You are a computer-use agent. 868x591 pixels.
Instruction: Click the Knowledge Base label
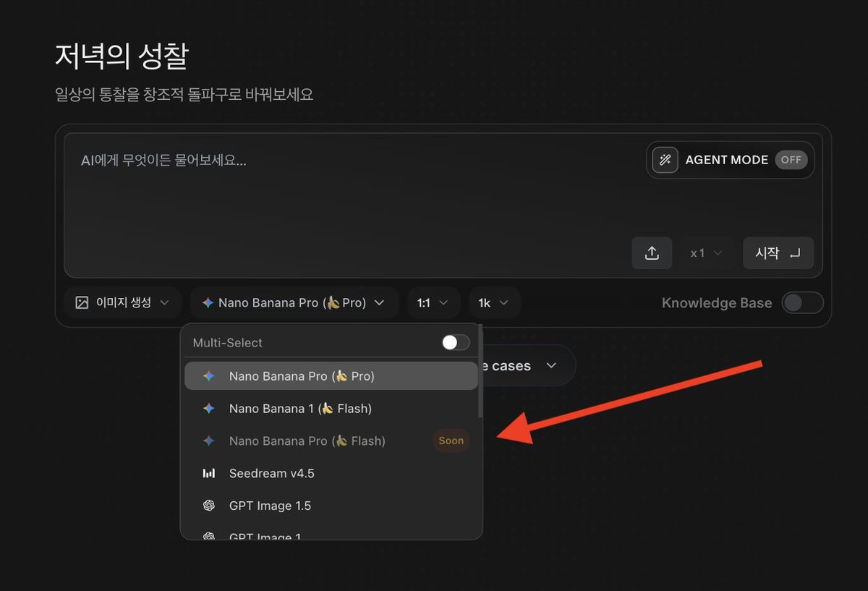pyautogui.click(x=717, y=303)
